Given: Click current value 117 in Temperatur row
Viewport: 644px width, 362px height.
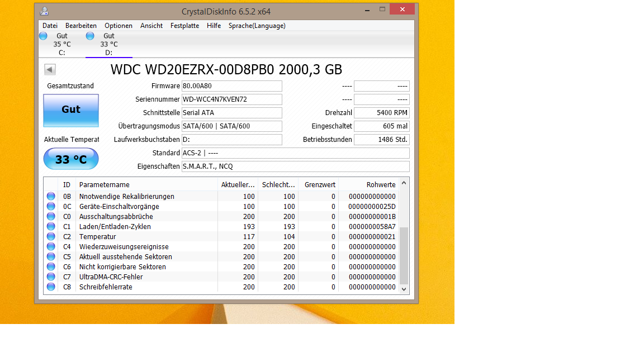Looking at the screenshot, I should click(249, 237).
